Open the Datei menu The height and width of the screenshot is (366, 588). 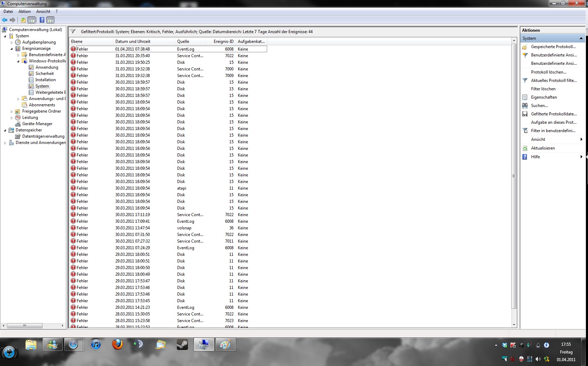[8, 12]
